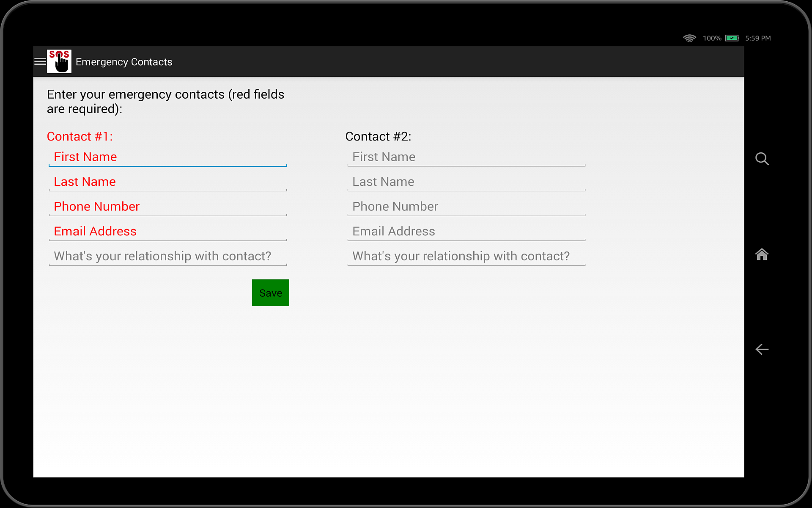
Task: Tap the battery status icon
Action: [x=732, y=38]
